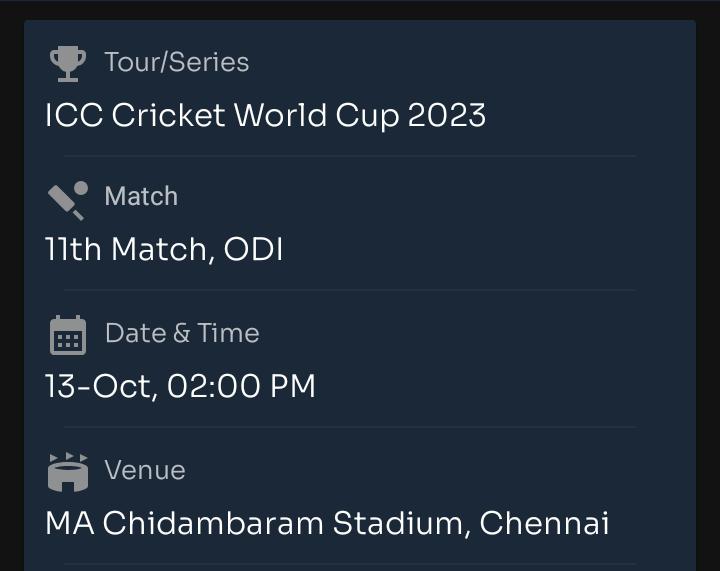The image size is (720, 571).
Task: Click the word Chennai in the venue
Action: 544,523
